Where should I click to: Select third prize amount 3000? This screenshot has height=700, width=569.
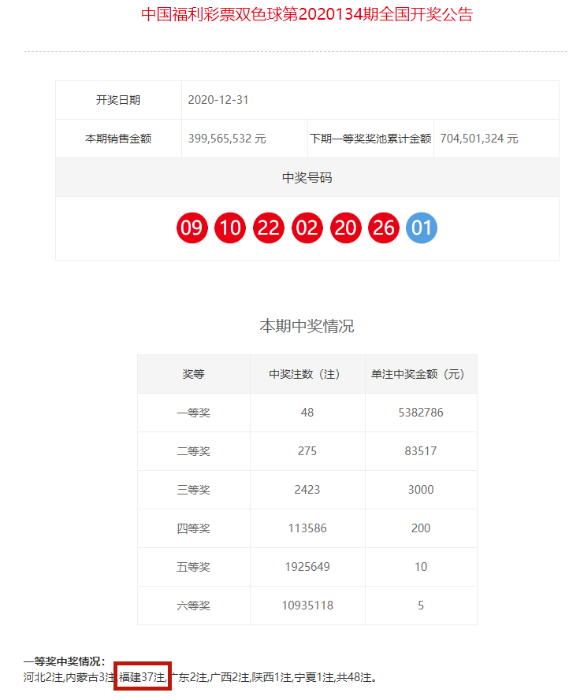click(421, 490)
